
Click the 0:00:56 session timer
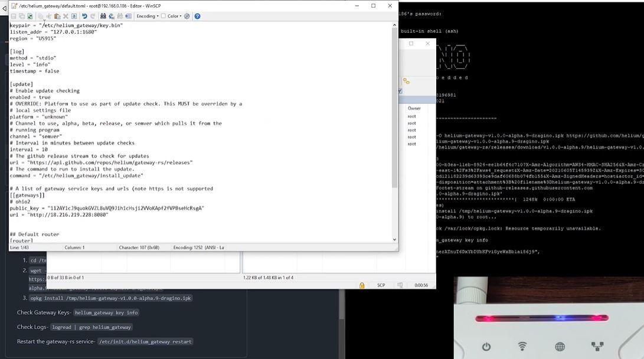coord(421,285)
